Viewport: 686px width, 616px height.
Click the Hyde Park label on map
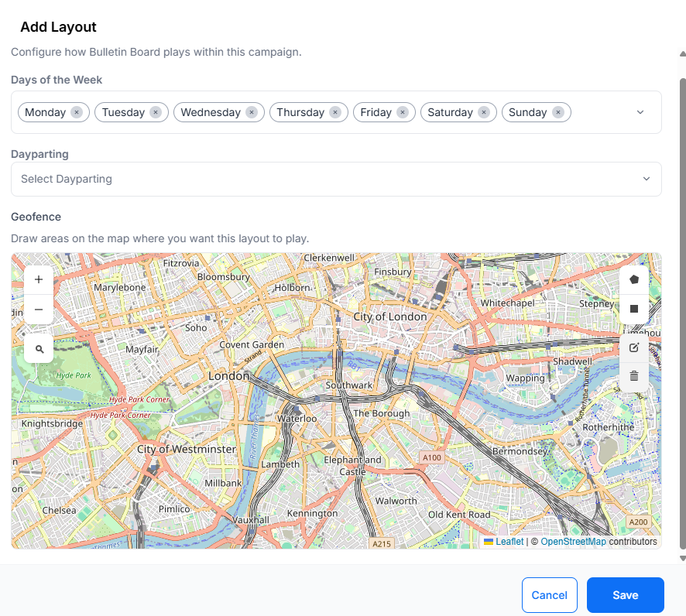coord(74,375)
